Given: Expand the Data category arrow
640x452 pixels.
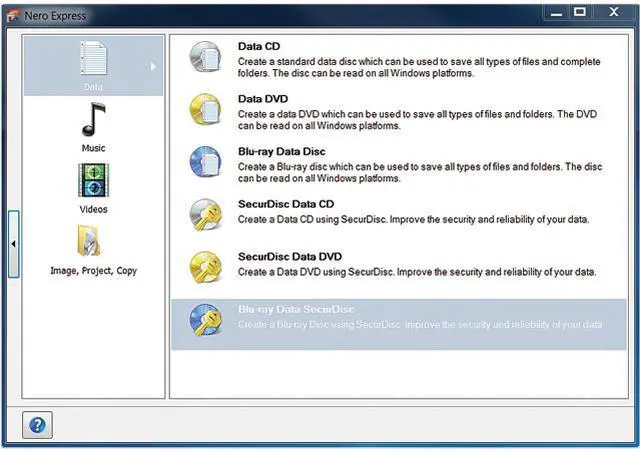Looking at the screenshot, I should coord(153,66).
